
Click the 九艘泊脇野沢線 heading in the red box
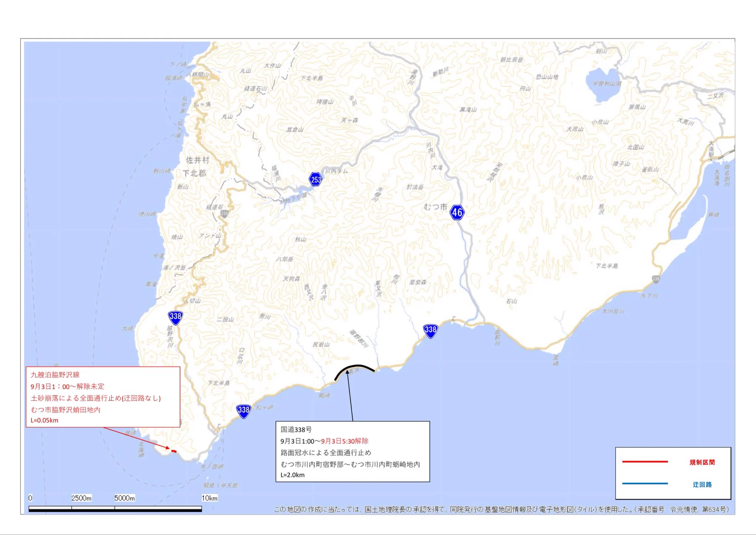point(55,375)
